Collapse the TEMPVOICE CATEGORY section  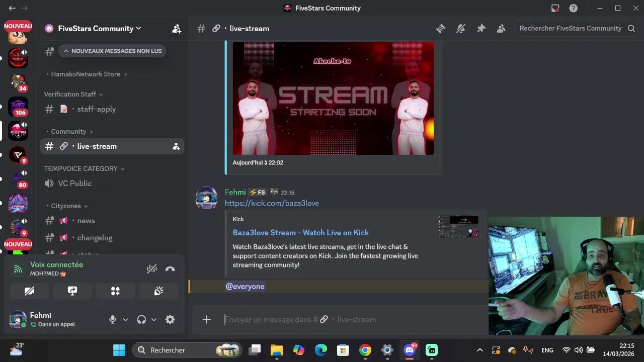click(84, 168)
